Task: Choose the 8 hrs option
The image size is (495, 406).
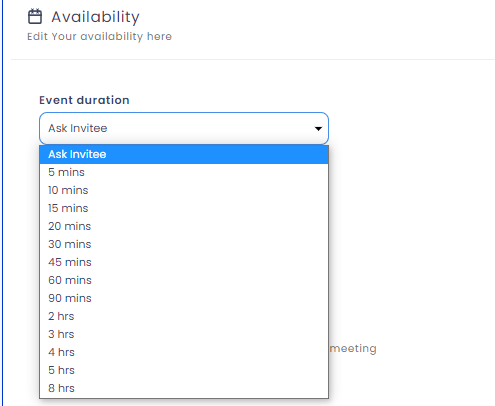Action: click(x=184, y=388)
